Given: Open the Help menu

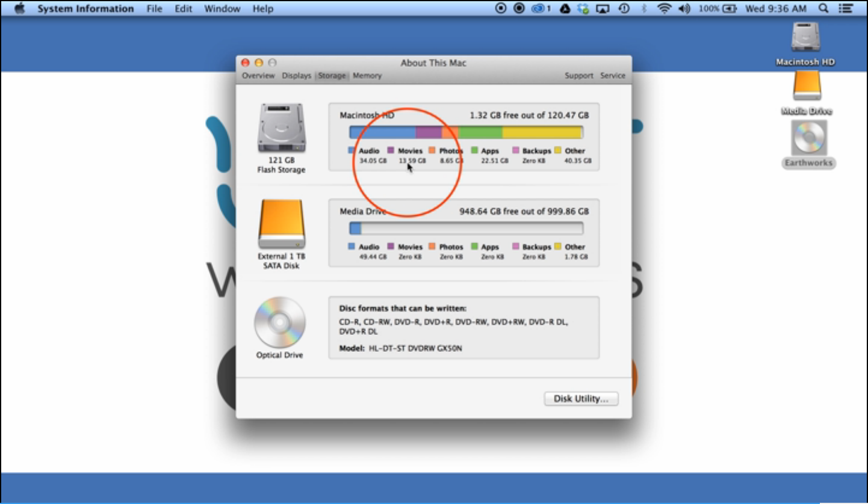Looking at the screenshot, I should click(262, 9).
